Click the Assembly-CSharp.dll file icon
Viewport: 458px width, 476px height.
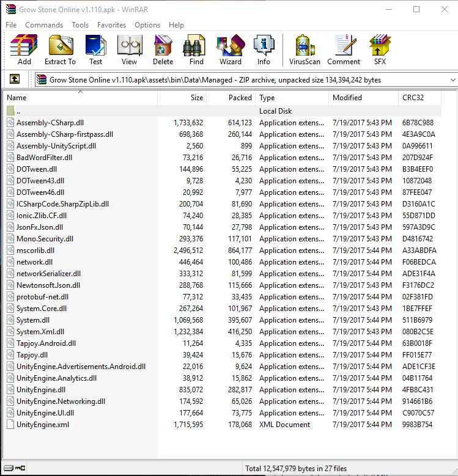(10, 122)
